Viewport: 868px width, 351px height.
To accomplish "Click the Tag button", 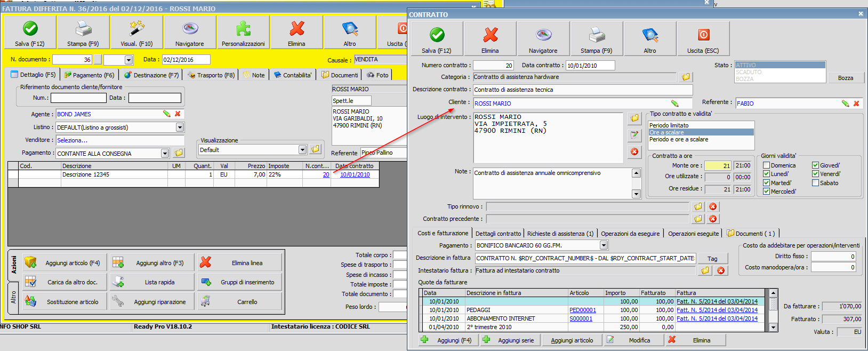I will (x=712, y=259).
